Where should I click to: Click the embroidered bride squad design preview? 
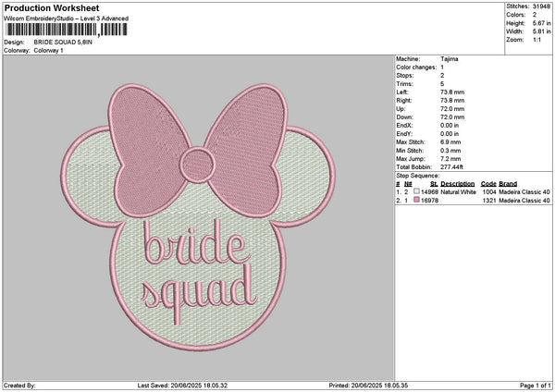198,217
